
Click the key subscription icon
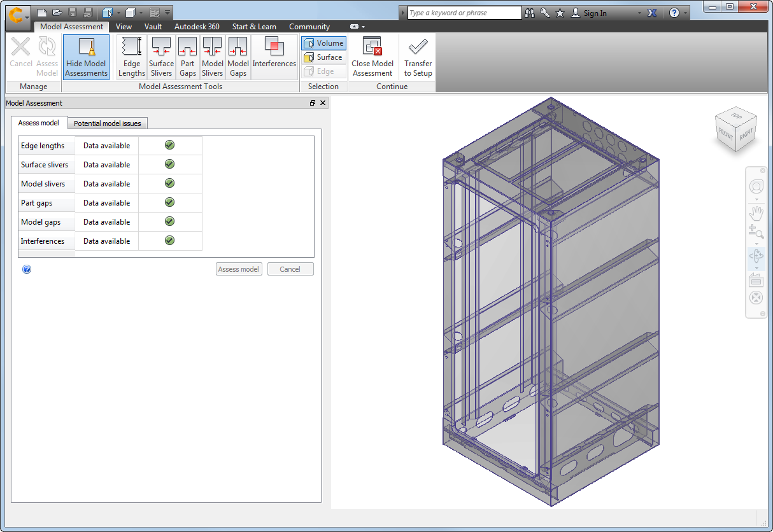[x=545, y=13]
